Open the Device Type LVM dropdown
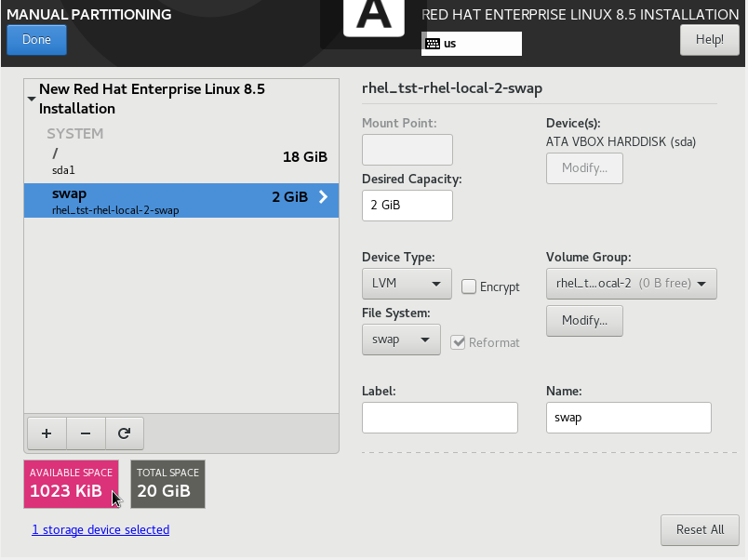 point(407,284)
